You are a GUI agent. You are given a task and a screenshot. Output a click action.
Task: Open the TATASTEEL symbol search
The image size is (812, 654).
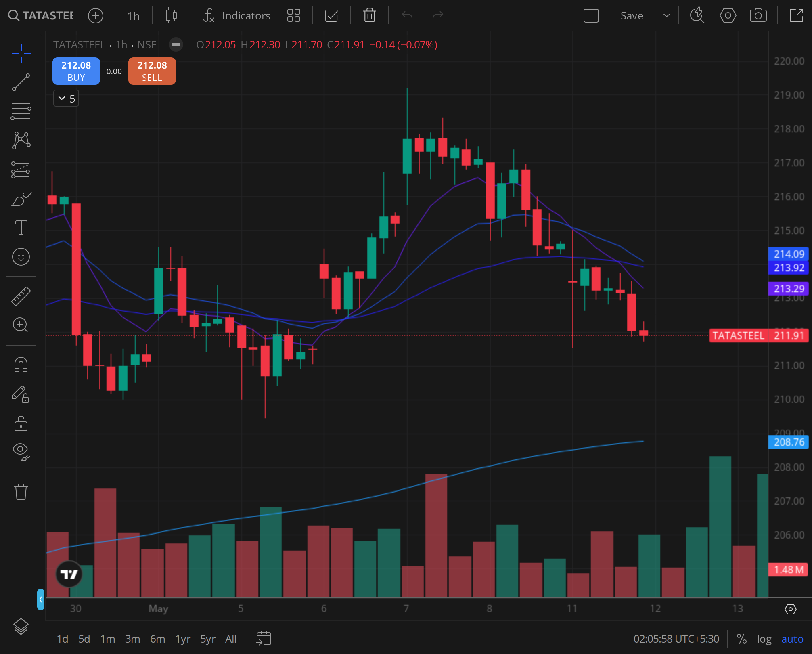point(41,16)
